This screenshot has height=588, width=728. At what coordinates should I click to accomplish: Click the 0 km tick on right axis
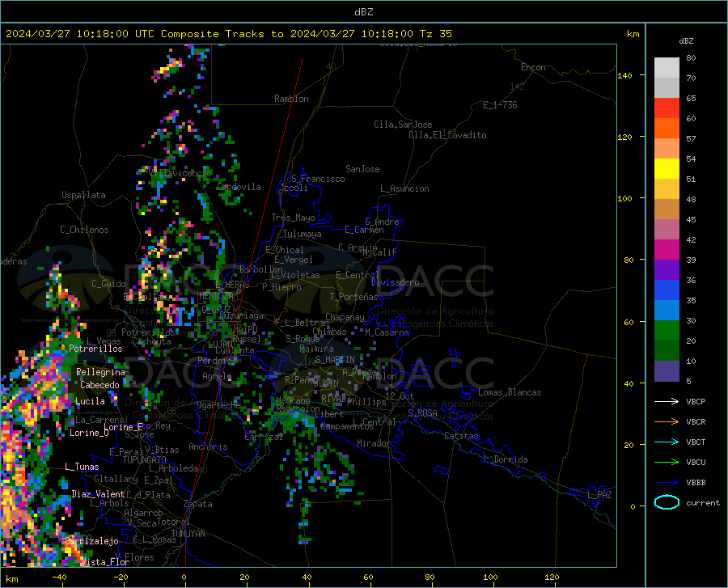coord(633,506)
